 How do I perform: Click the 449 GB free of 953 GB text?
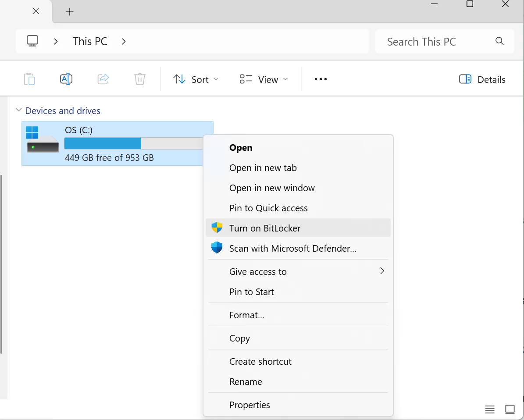tap(109, 157)
